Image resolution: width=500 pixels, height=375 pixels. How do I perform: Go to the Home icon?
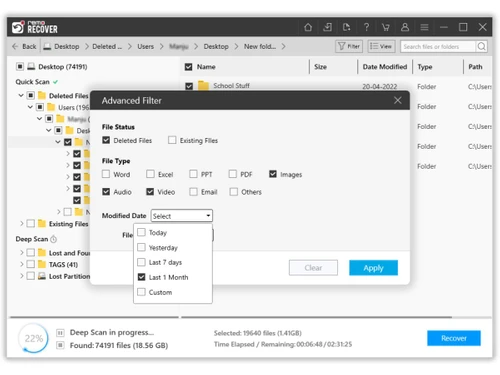[x=308, y=27]
